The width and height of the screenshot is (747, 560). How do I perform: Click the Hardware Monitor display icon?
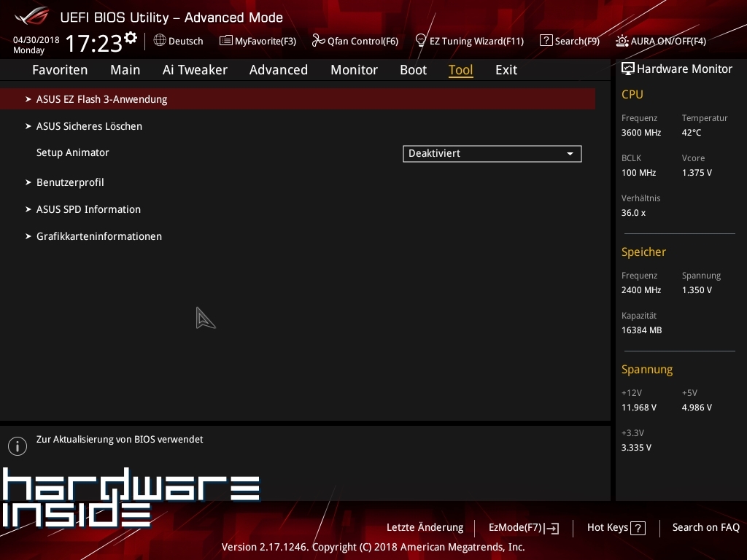pos(628,69)
